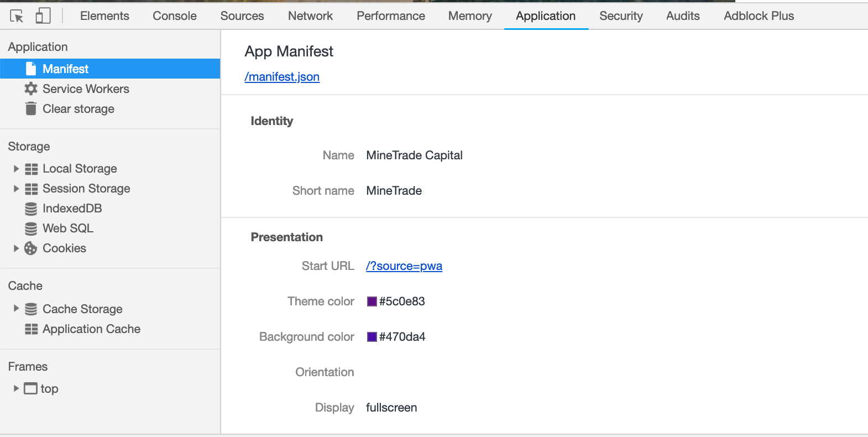Click the display value fullscreen

point(391,408)
